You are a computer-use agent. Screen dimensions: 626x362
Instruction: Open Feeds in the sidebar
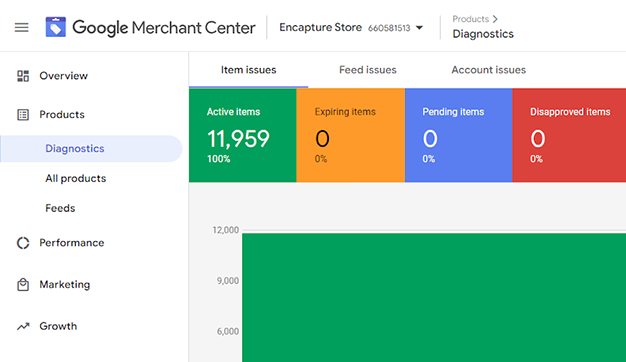[60, 208]
